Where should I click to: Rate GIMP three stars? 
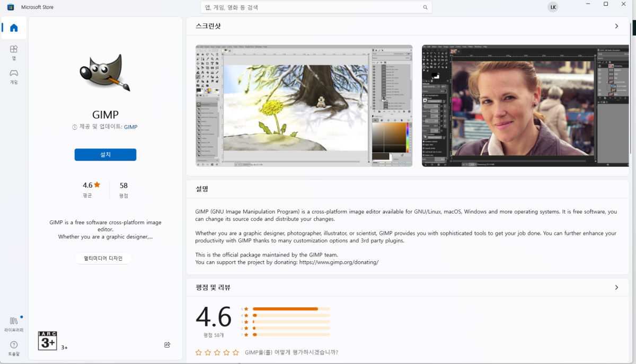(x=217, y=352)
